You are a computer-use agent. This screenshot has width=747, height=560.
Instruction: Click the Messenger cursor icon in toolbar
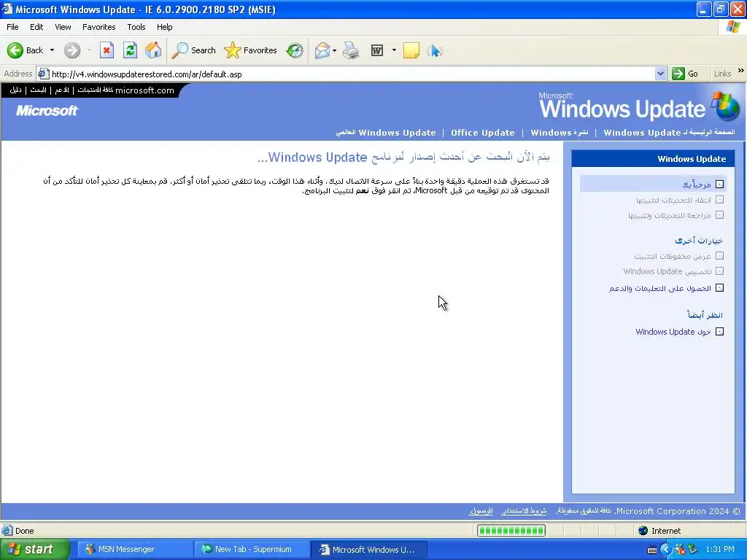click(435, 50)
